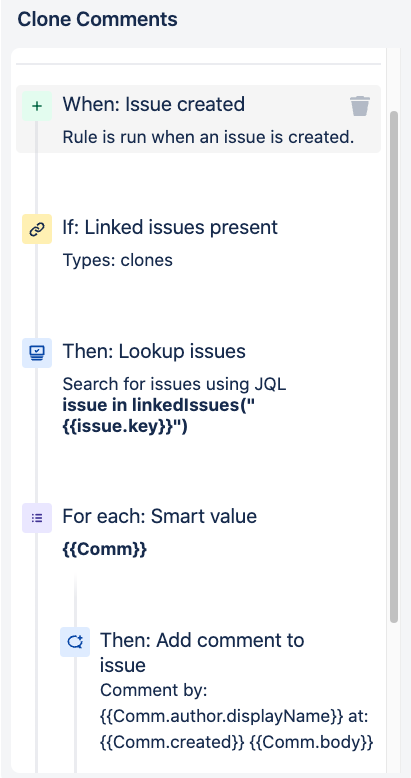Image resolution: width=411 pixels, height=778 pixels.
Task: Click the rule list vertical scrollbar
Action: [x=394, y=367]
